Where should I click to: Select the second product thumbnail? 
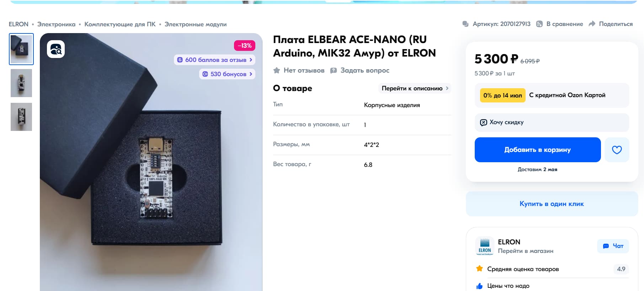pyautogui.click(x=21, y=83)
